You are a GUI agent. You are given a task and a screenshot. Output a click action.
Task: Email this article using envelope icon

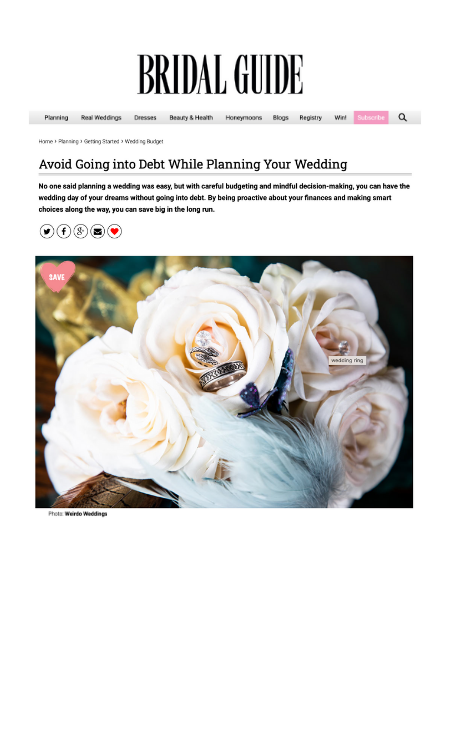pyautogui.click(x=97, y=232)
